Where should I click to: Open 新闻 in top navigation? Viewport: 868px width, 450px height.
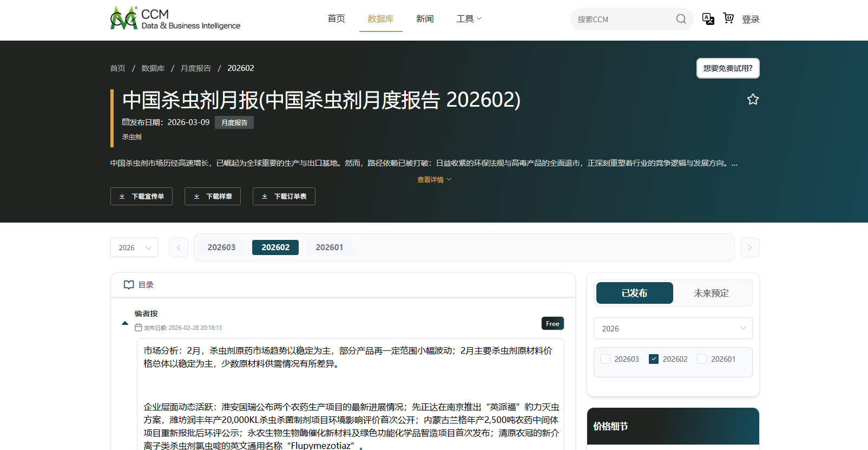point(425,19)
